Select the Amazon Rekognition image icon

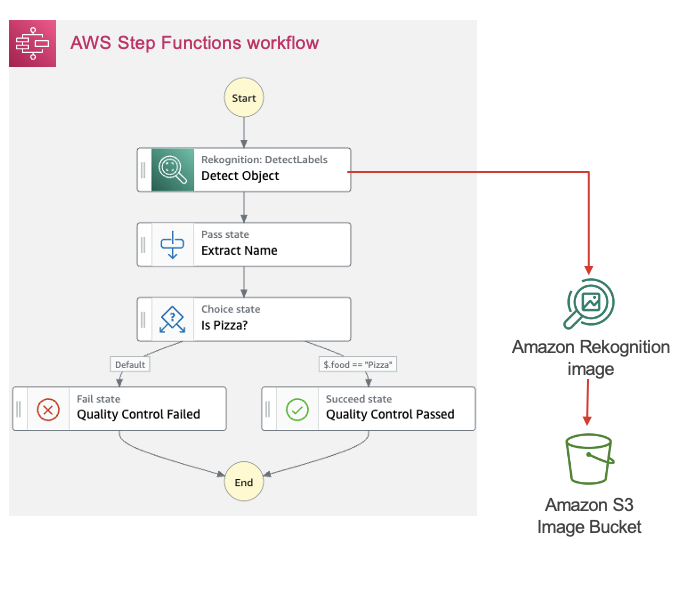point(588,303)
